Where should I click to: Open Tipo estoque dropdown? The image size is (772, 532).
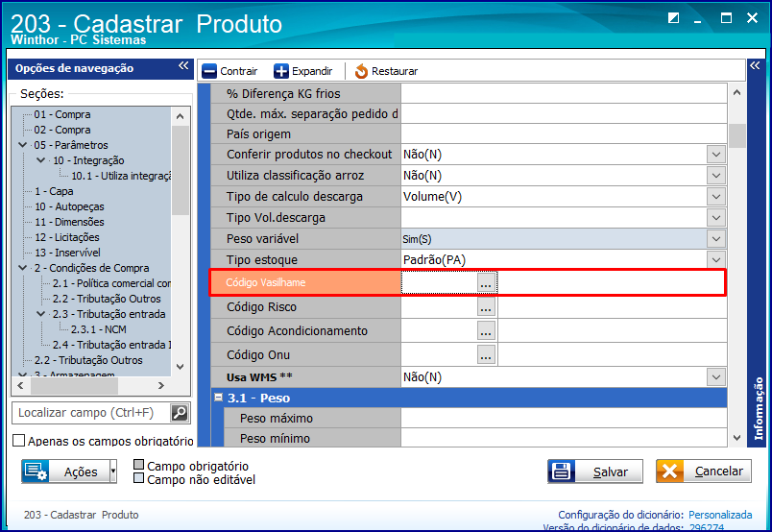pyautogui.click(x=716, y=260)
